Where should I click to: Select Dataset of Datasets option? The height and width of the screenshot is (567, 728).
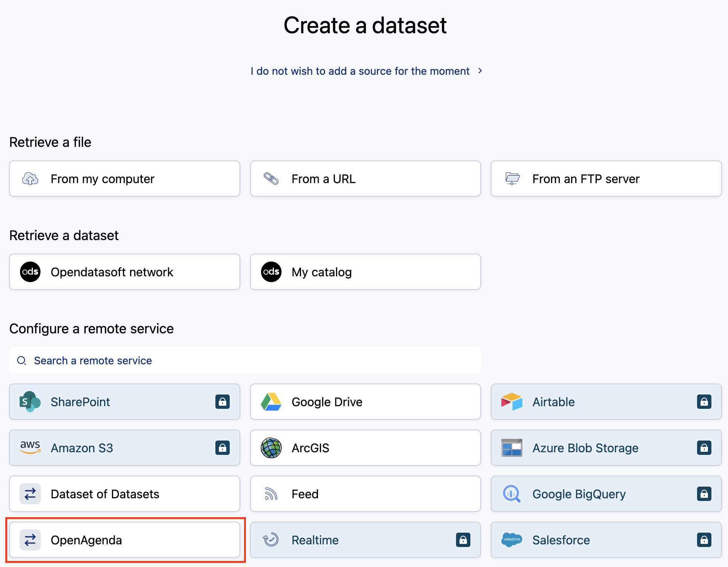coord(124,494)
